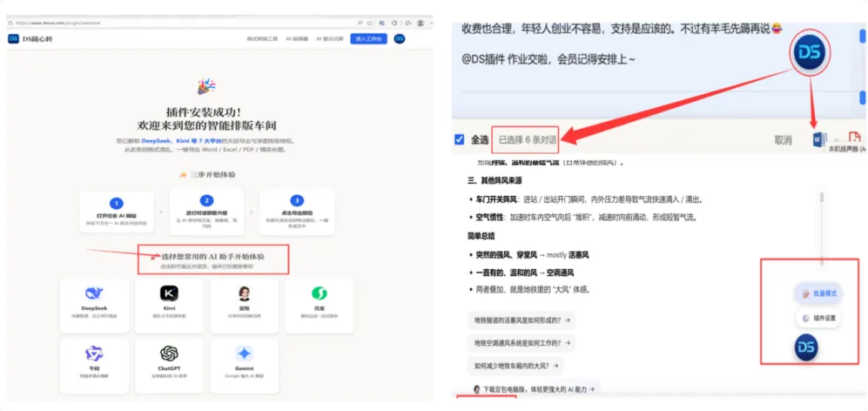Open the AI 提示词库 nav item

(x=330, y=39)
